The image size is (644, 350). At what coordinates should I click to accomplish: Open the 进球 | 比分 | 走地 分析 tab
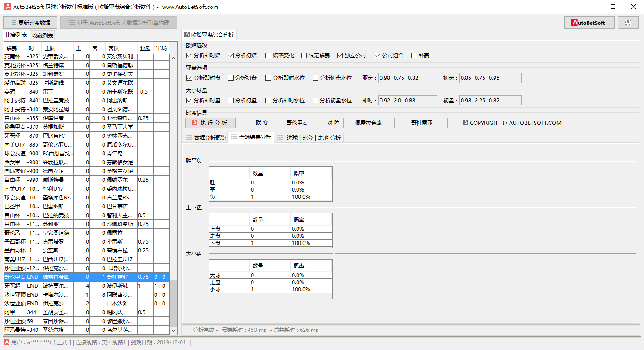(309, 138)
